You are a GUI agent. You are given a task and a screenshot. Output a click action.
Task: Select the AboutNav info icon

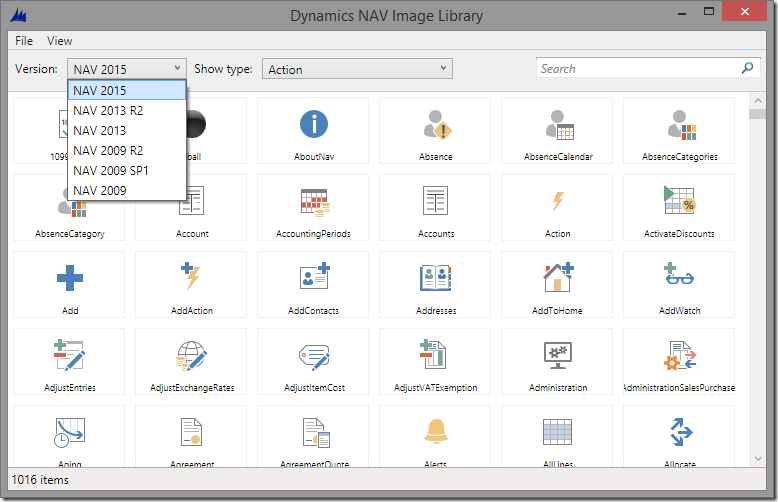(314, 124)
